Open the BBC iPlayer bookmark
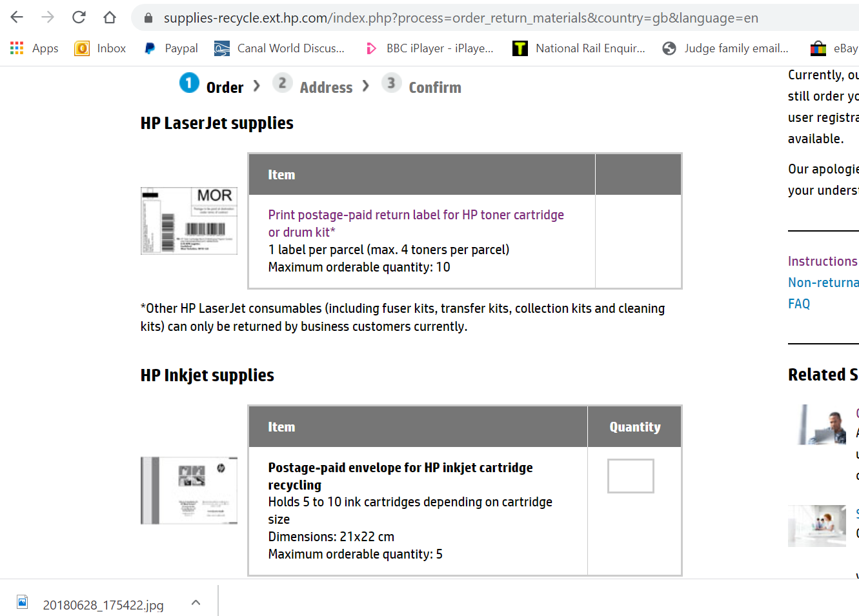 [429, 48]
